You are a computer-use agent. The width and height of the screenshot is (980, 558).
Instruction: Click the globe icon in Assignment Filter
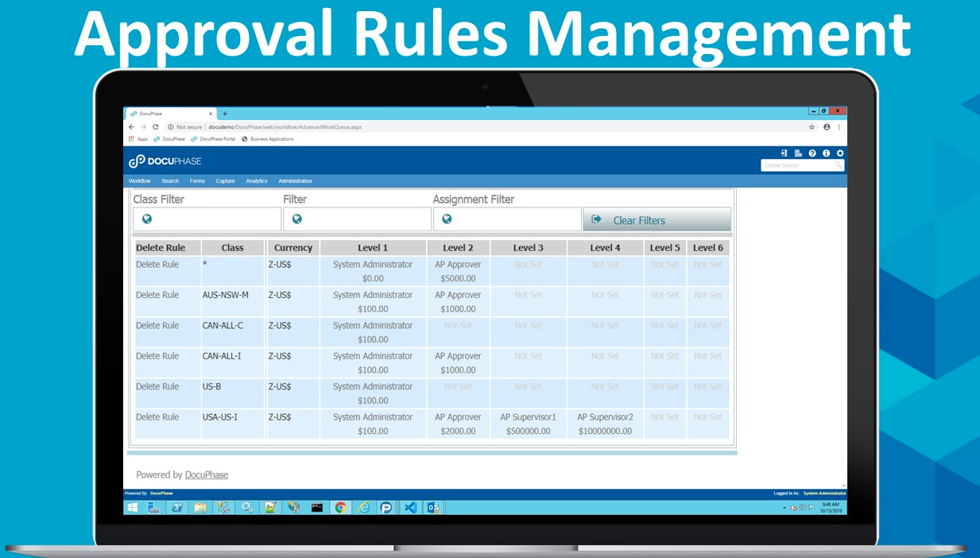pos(447,219)
